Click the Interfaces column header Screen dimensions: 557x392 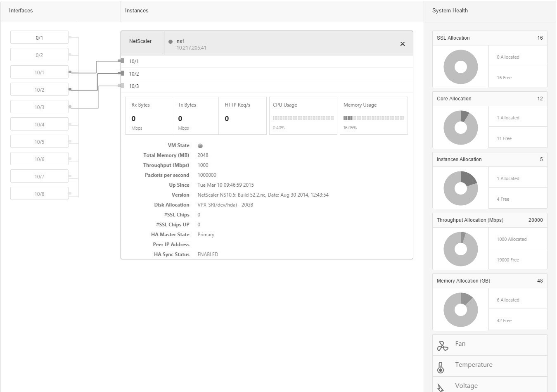21,11
